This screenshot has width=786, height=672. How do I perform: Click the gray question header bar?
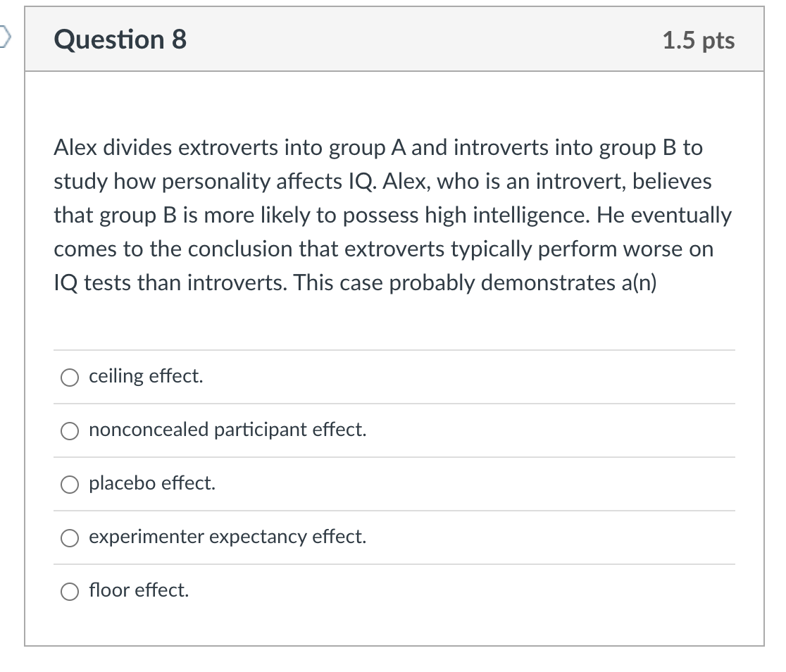point(394,39)
